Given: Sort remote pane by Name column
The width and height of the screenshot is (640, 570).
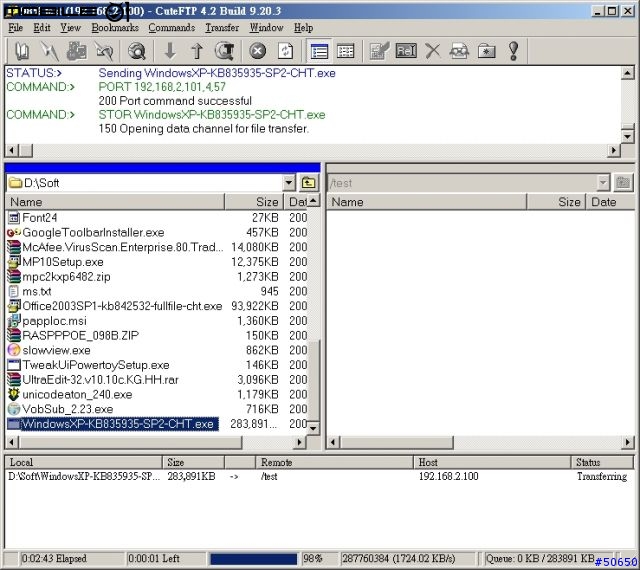Looking at the screenshot, I should pyautogui.click(x=427, y=202).
